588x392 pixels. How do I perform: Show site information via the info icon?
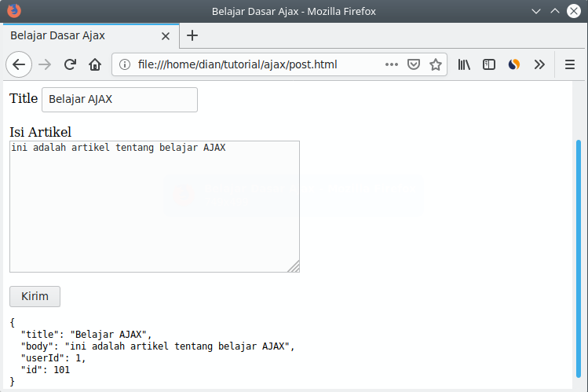125,64
